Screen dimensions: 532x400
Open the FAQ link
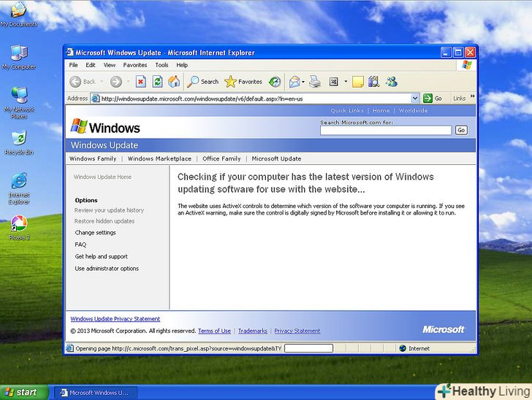coord(80,245)
